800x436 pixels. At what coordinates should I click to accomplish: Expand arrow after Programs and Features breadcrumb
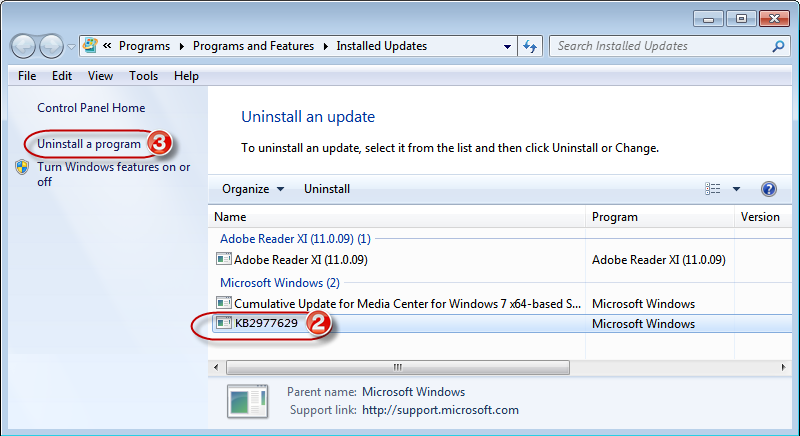point(326,46)
